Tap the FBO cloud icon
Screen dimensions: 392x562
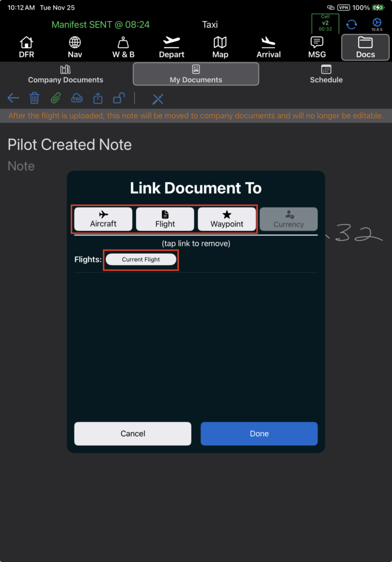click(77, 99)
